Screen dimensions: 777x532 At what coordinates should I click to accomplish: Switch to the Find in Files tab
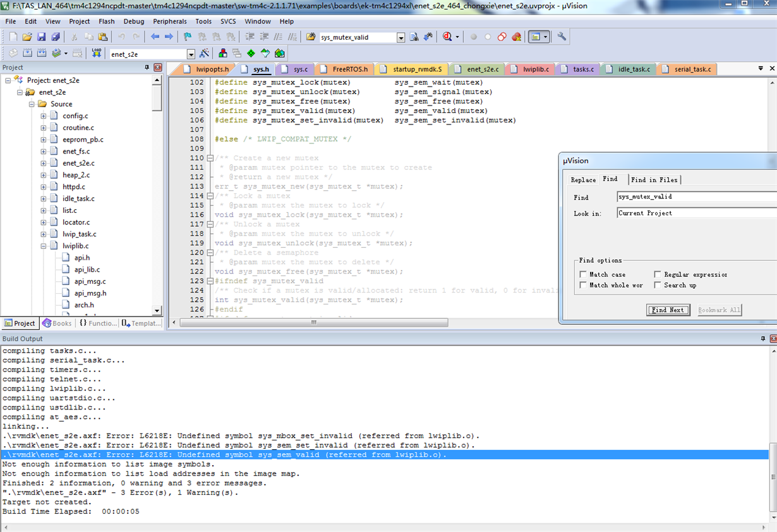[654, 179]
